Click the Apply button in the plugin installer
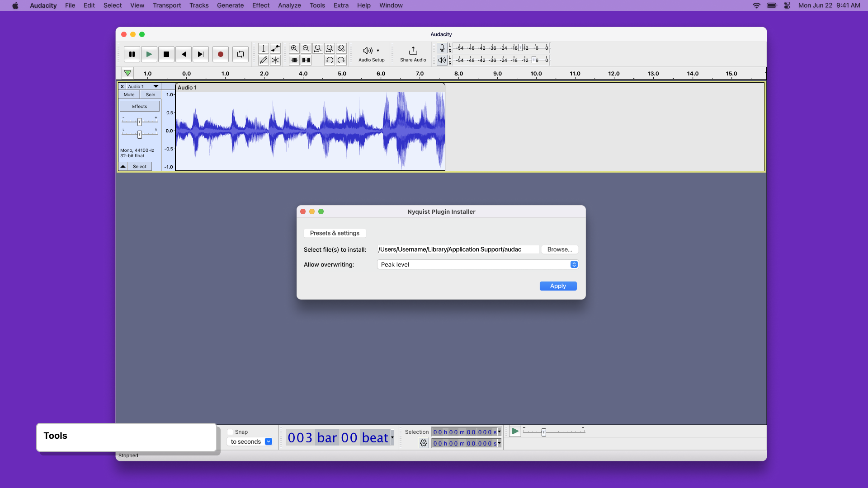This screenshot has height=488, width=868. pos(558,286)
